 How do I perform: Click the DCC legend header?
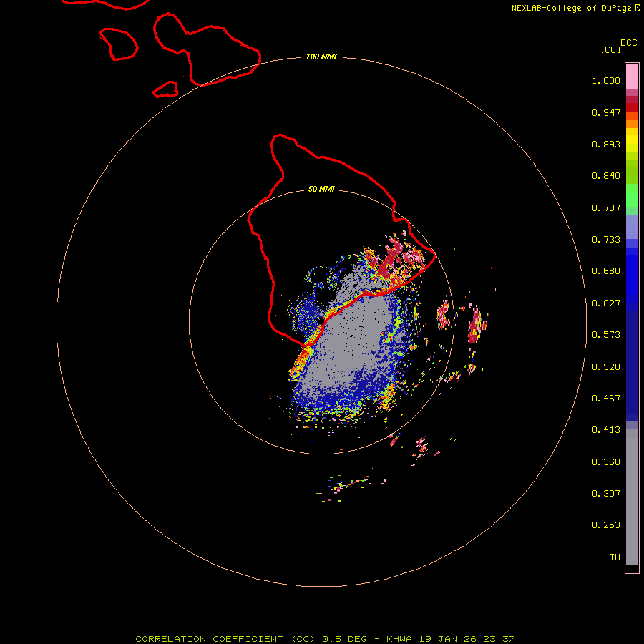point(628,43)
